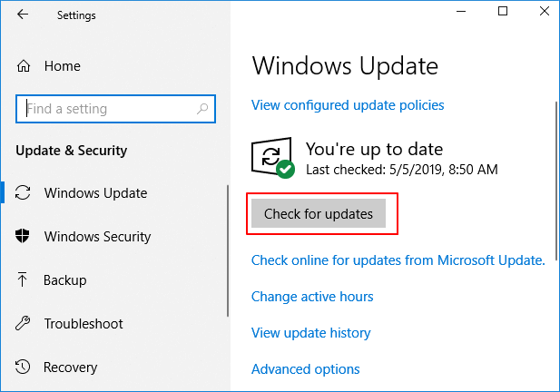
Task: Go to Windows Security settings
Action: (98, 237)
